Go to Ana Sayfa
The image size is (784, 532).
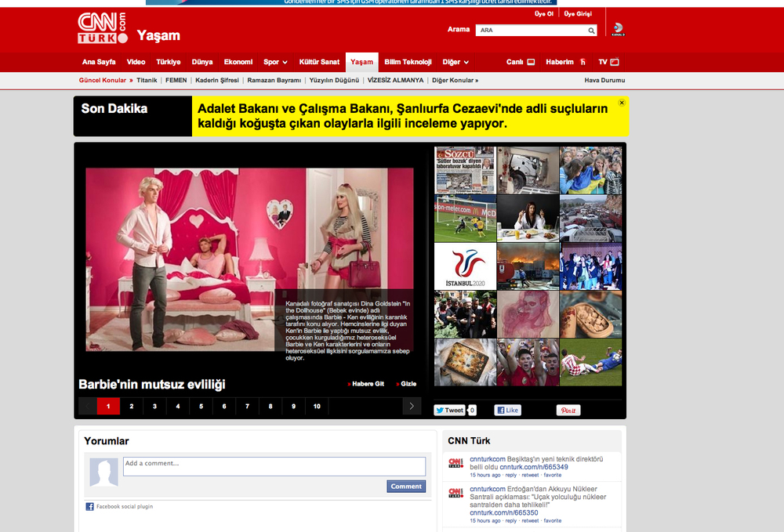(99, 62)
